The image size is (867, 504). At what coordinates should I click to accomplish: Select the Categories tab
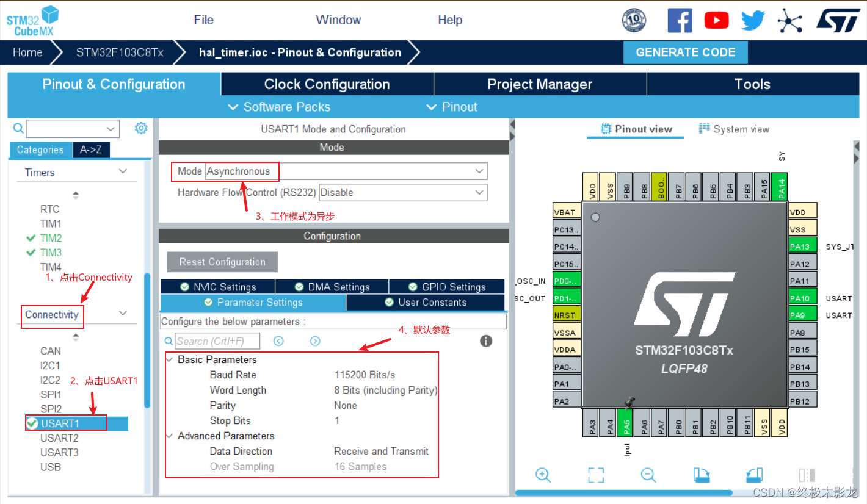pos(40,149)
